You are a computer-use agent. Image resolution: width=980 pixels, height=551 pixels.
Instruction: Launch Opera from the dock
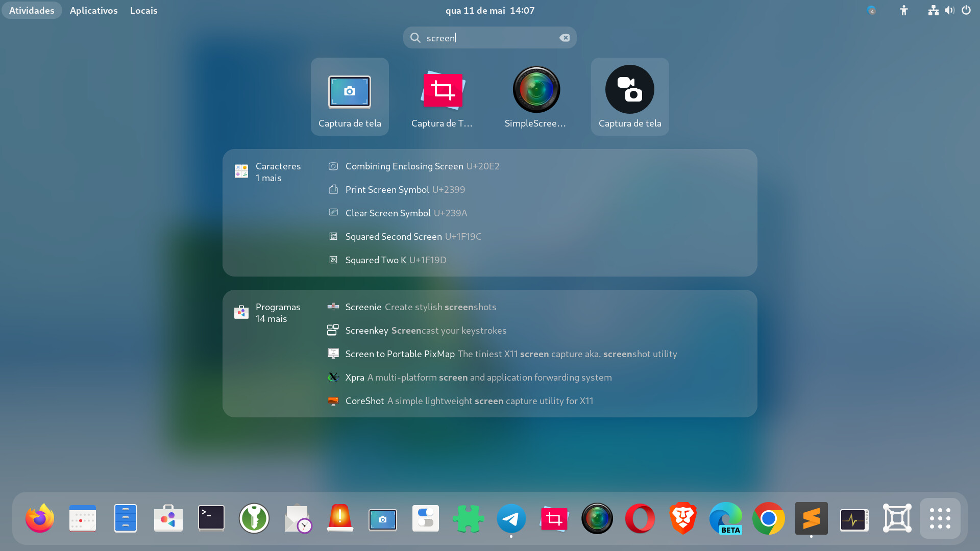[x=640, y=518]
